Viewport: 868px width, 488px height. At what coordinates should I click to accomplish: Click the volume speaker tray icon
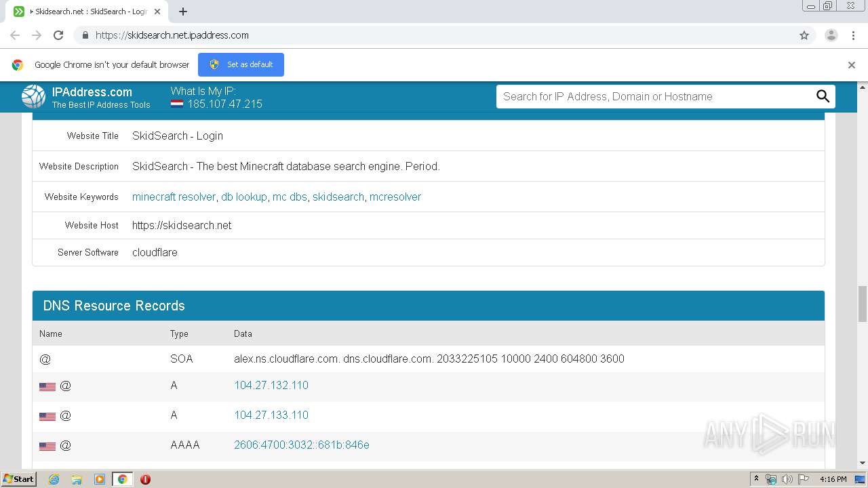click(x=787, y=479)
